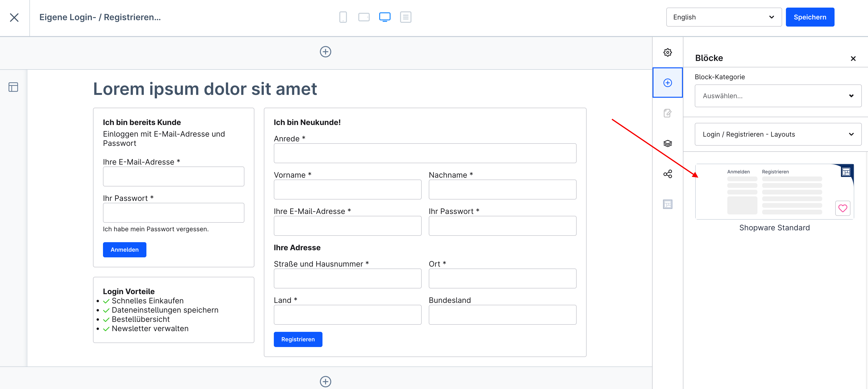Click the blue Registrieren button
The width and height of the screenshot is (868, 389).
(298, 339)
